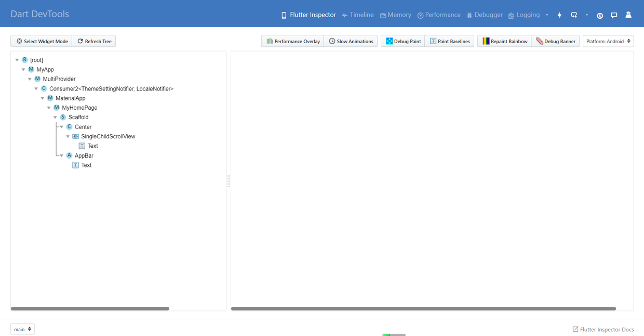Collapse the Consumer2 tree node

pos(36,89)
